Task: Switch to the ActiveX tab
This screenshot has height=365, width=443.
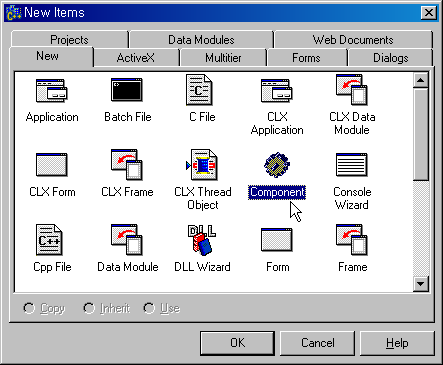Action: coord(136,58)
